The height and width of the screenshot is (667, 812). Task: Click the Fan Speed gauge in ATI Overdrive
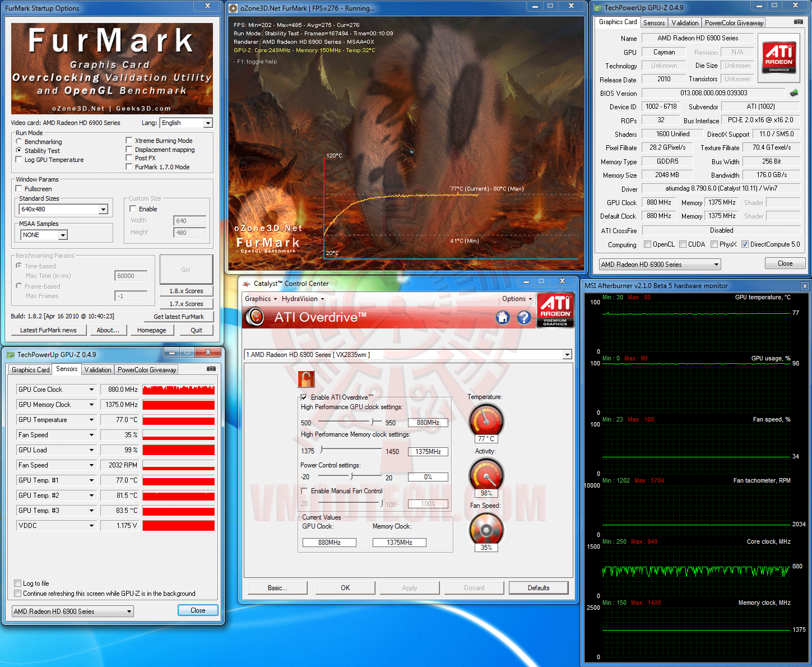[x=486, y=529]
